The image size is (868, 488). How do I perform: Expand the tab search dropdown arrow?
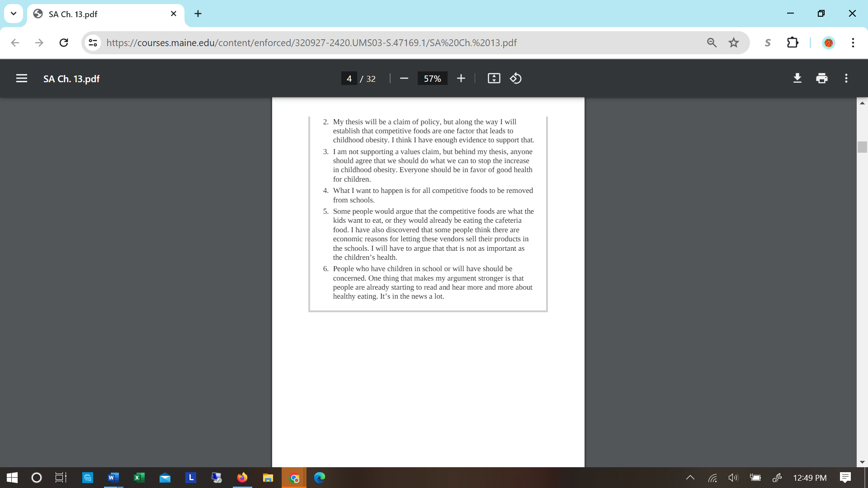14,14
